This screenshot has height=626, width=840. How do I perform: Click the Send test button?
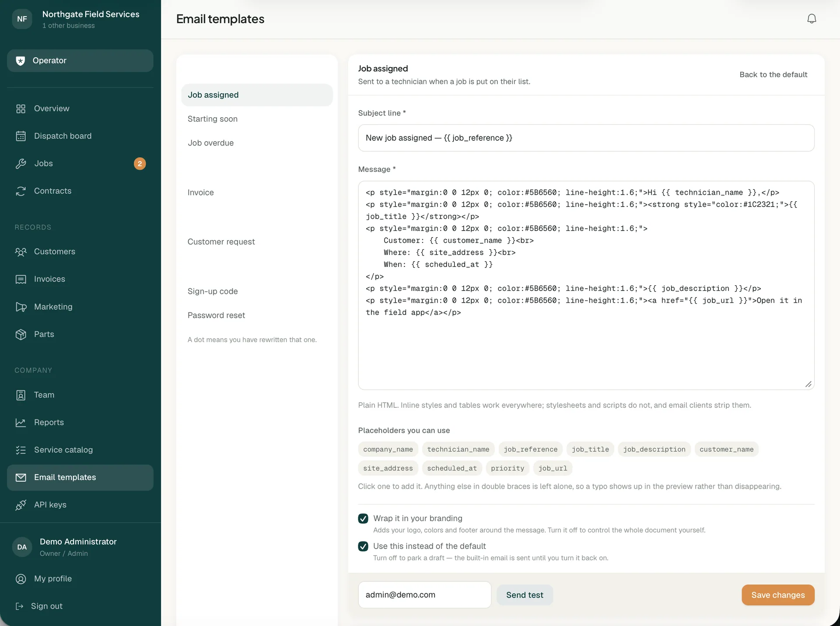click(x=525, y=595)
